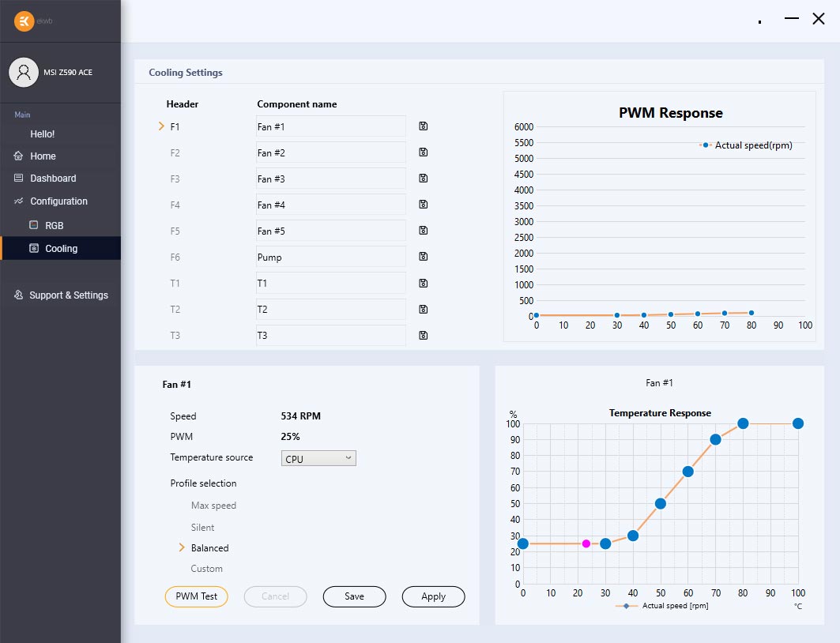Open the MSI Z590 ACE profile avatar
The height and width of the screenshot is (643, 840).
[24, 72]
